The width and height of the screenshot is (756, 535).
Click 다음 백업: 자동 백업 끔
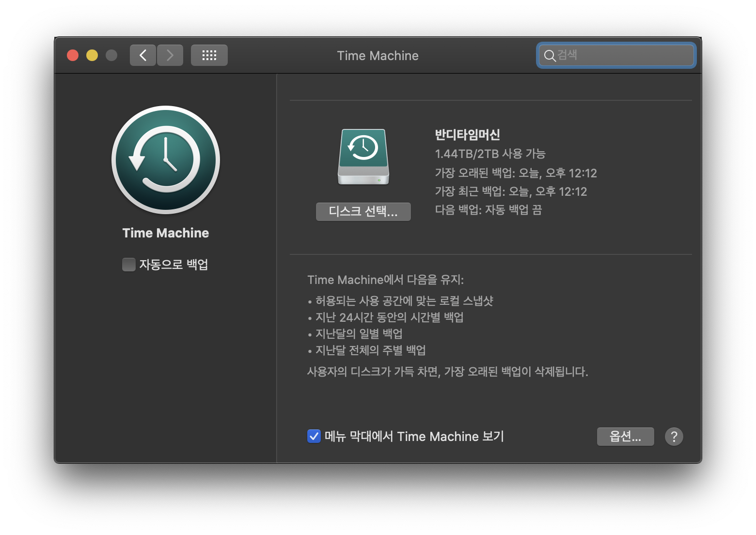click(488, 210)
